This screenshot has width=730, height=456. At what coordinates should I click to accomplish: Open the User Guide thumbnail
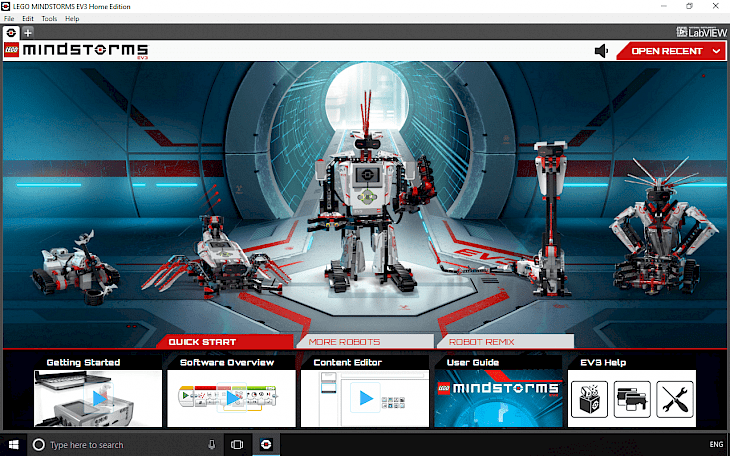coord(499,399)
